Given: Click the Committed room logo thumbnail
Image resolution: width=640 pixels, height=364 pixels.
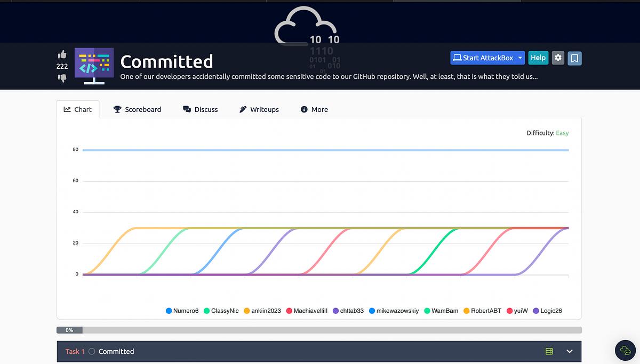Looking at the screenshot, I should 93,65.
